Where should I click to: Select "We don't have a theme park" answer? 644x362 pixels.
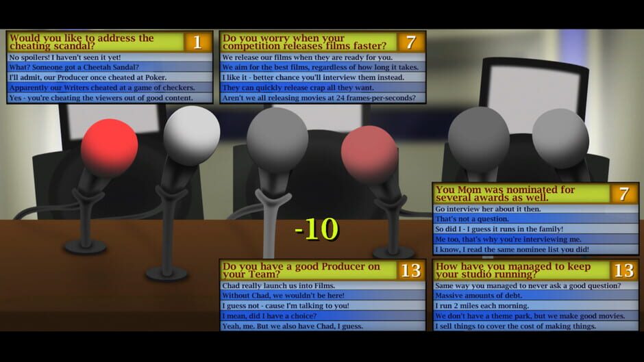pos(536,316)
